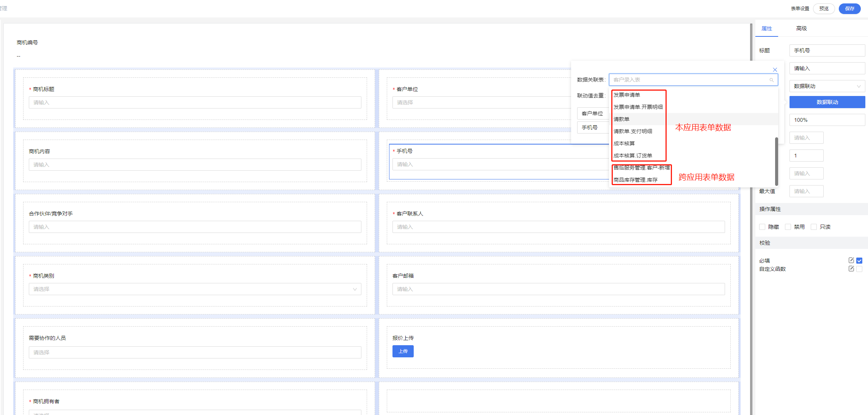Click the 客户单位 tag in popup

tap(592, 113)
